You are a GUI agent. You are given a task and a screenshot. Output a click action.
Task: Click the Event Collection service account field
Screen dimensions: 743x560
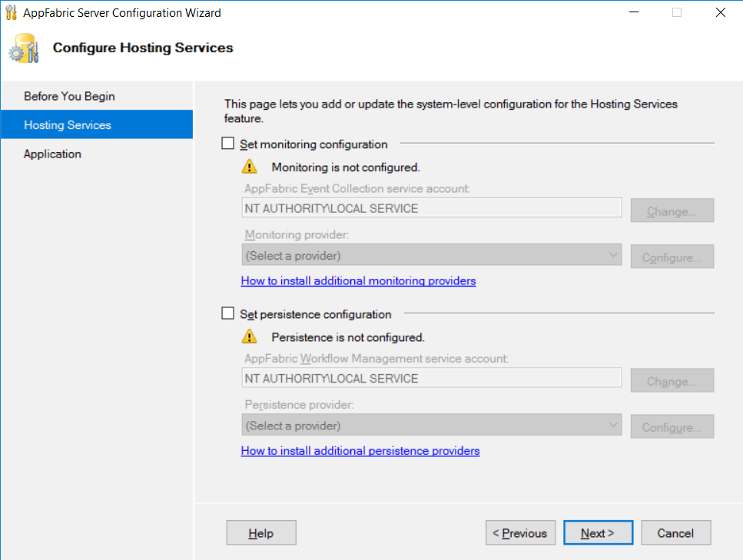click(432, 208)
